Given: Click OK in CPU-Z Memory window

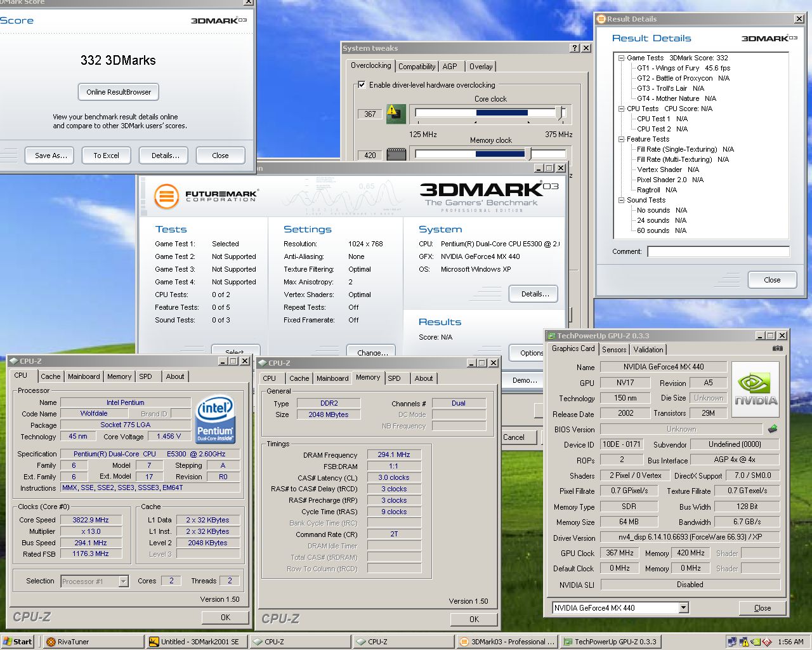Looking at the screenshot, I should pyautogui.click(x=474, y=619).
